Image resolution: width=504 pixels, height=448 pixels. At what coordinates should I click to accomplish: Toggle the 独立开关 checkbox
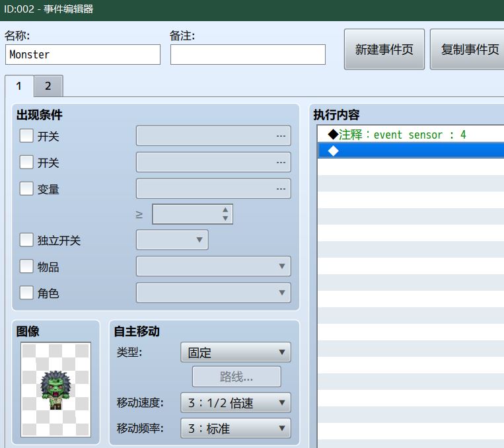tap(26, 240)
